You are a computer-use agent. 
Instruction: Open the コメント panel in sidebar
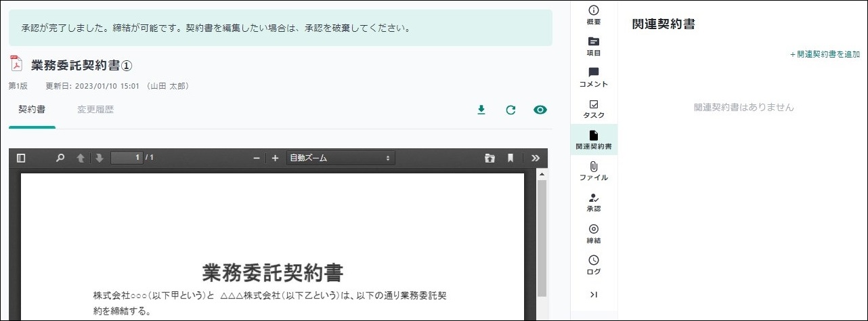[x=594, y=77]
